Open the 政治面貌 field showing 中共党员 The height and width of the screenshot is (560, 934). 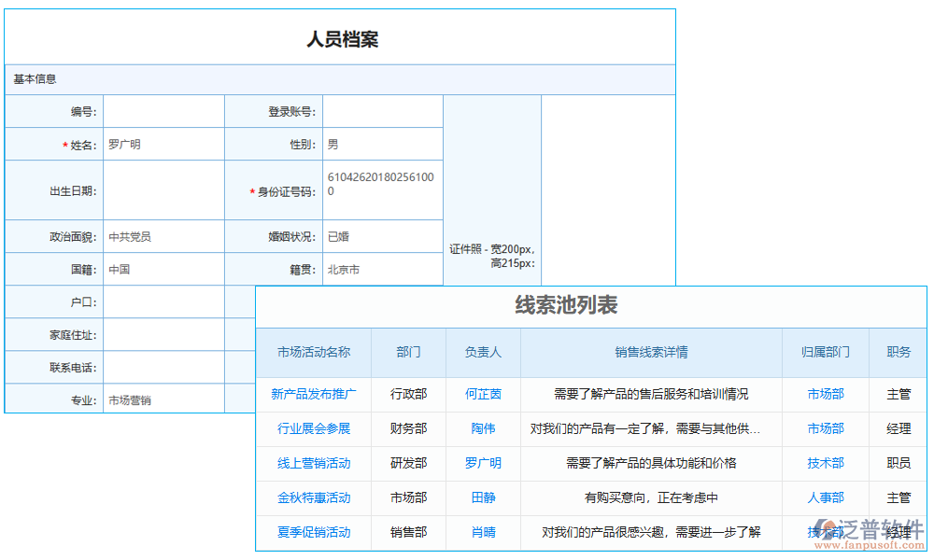pyautogui.click(x=163, y=237)
